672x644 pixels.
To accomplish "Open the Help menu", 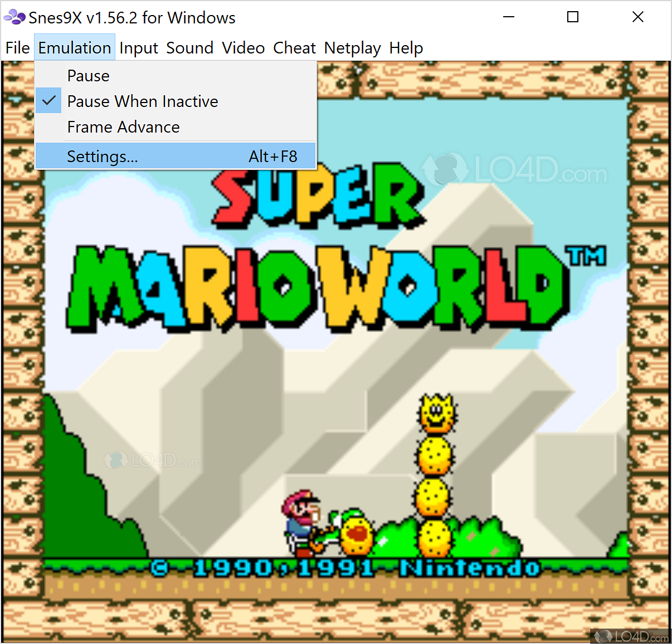I will point(406,48).
